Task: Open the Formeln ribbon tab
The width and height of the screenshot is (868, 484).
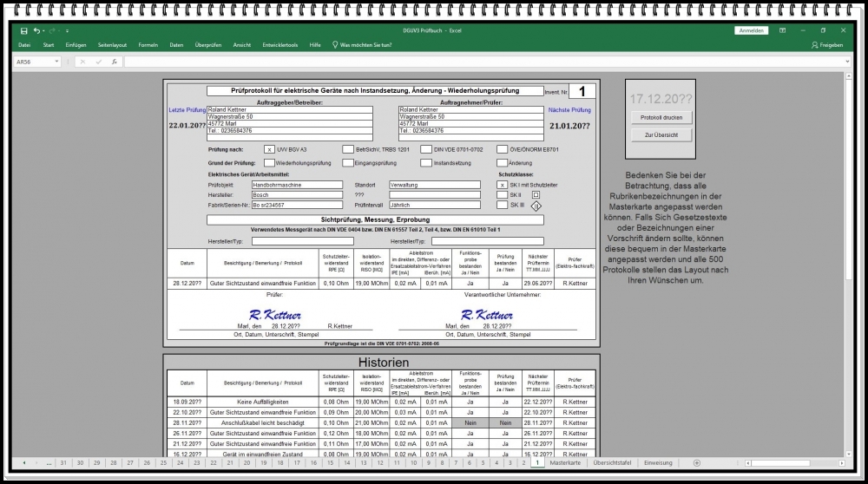Action: click(x=148, y=44)
